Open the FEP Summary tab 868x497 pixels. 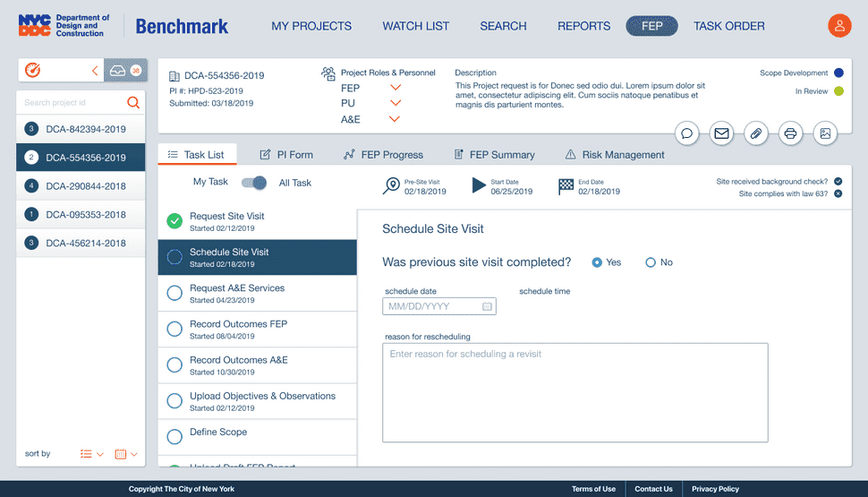494,155
